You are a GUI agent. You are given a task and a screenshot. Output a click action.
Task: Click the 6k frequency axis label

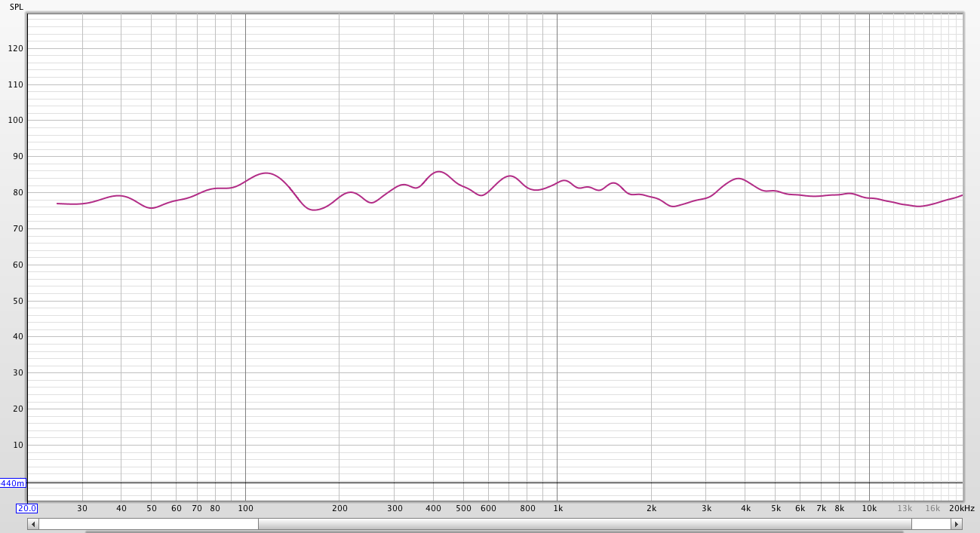800,508
